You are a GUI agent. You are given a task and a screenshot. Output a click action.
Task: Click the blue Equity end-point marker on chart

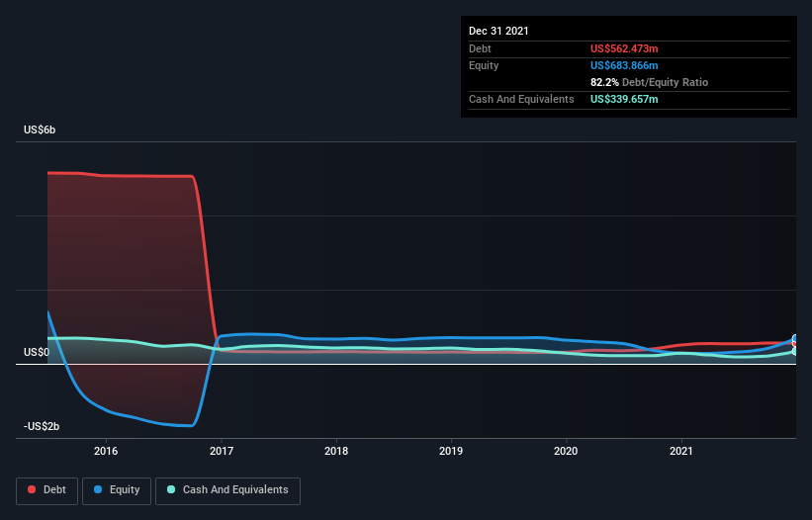[795, 339]
